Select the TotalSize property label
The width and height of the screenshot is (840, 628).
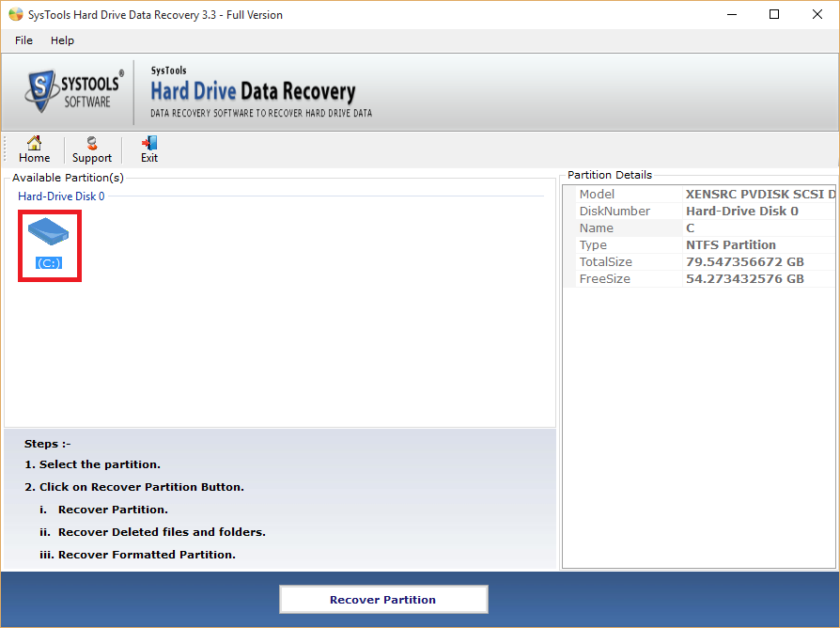605,261
